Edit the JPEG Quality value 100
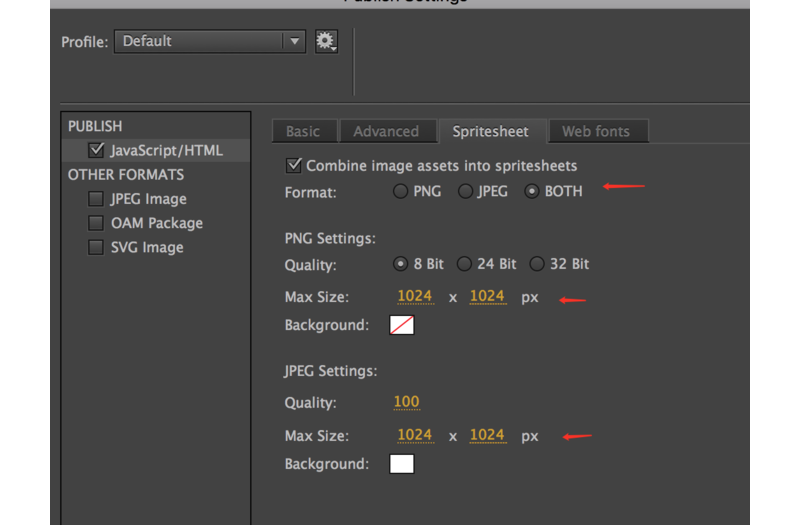The height and width of the screenshot is (525, 800). [x=407, y=402]
